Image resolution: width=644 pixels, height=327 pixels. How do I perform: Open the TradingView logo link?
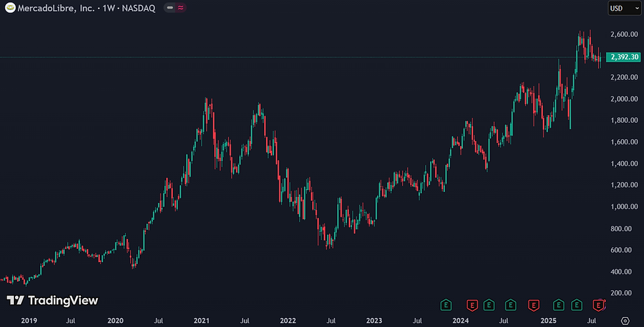pos(53,300)
